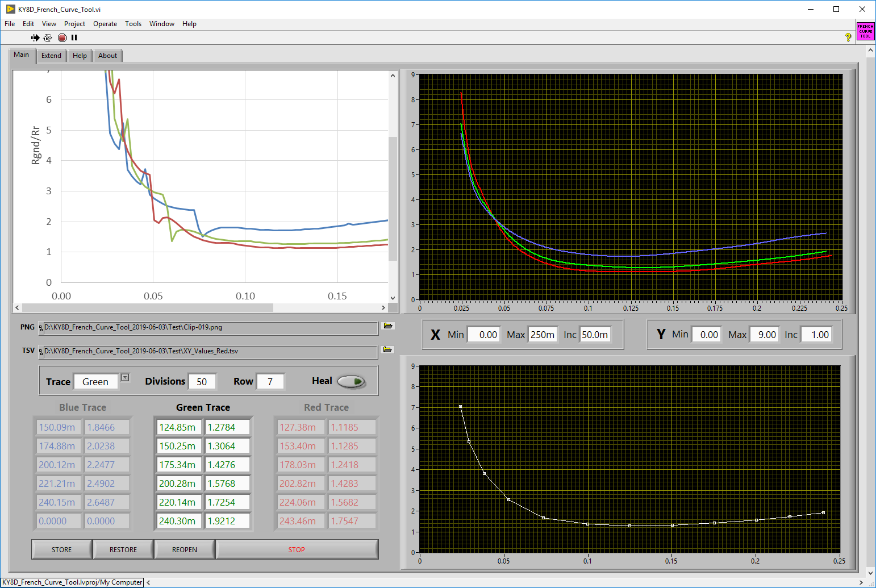Select Green Trace cell 124.85m
The width and height of the screenshot is (876, 588).
[x=179, y=427]
